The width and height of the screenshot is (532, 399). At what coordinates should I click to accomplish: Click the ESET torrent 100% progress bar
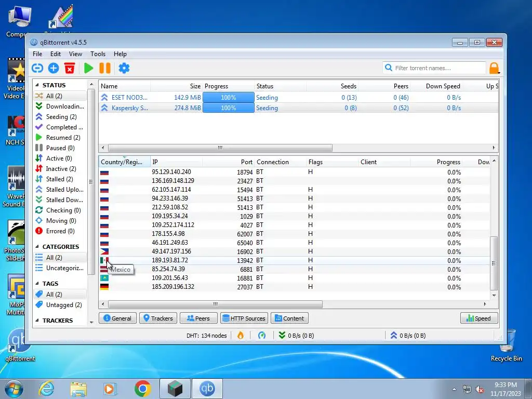tap(229, 97)
